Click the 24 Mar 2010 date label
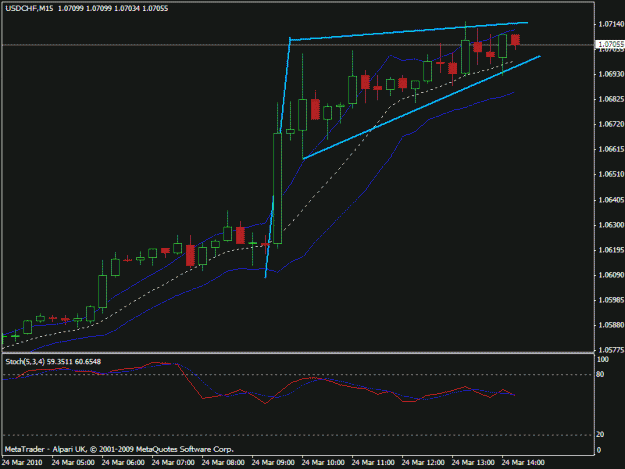625x469 pixels. 22,463
